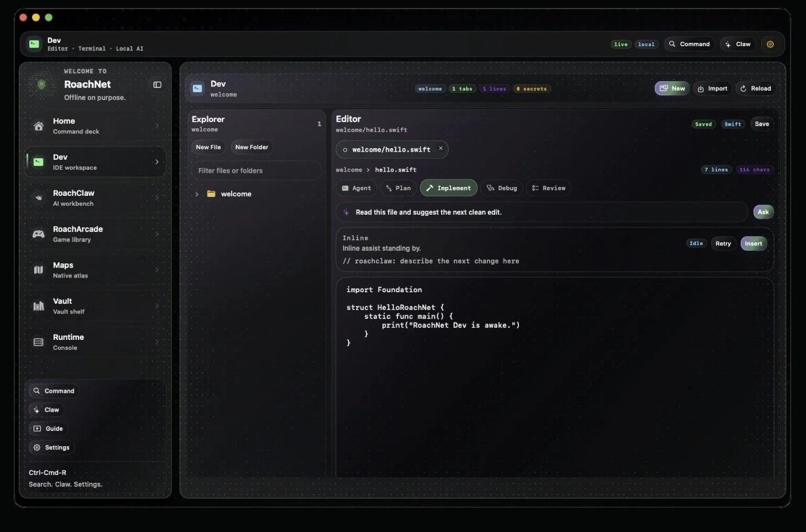
Task: Open Settings from the sidebar
Action: coord(51,448)
